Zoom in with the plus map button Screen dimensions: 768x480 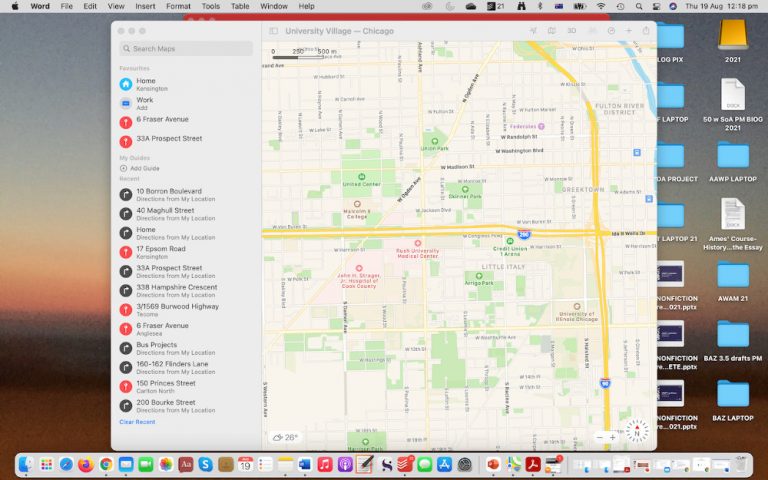(x=613, y=437)
